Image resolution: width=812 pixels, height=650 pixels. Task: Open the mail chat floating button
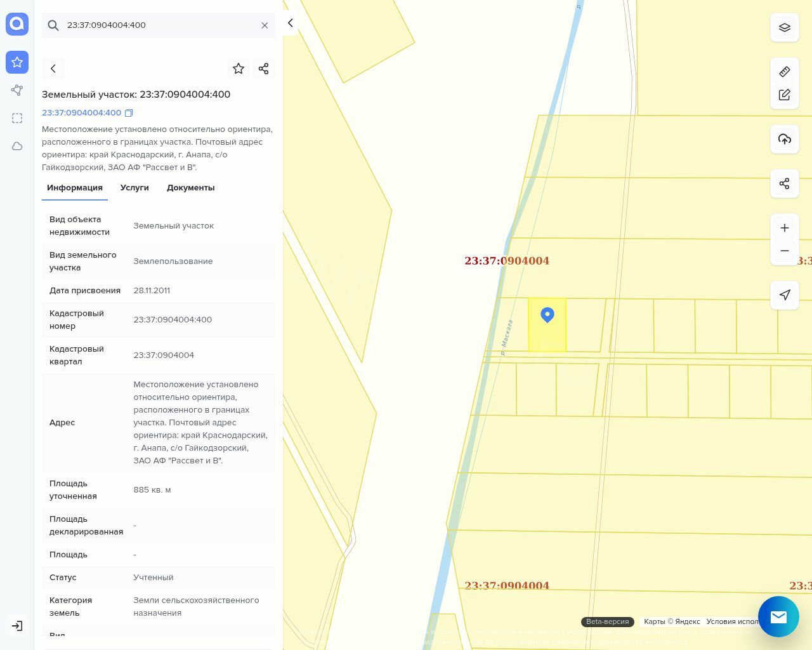(x=778, y=616)
